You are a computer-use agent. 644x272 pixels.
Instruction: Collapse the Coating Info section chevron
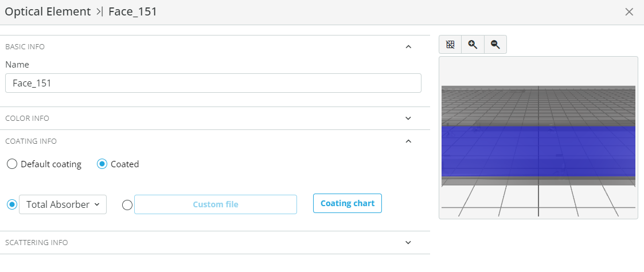coord(408,141)
